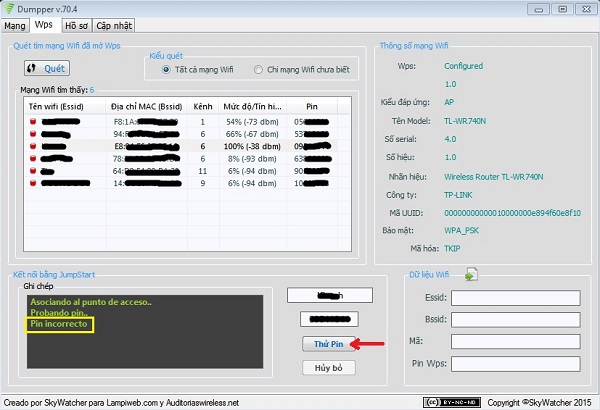Click red icon of the 8% signal network
This screenshot has height=410, width=600.
click(34, 158)
